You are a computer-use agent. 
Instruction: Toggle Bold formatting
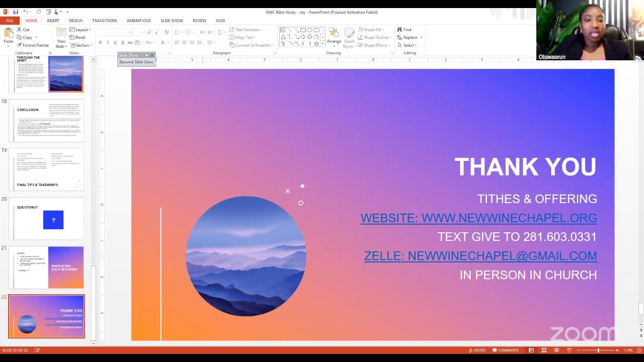100,43
